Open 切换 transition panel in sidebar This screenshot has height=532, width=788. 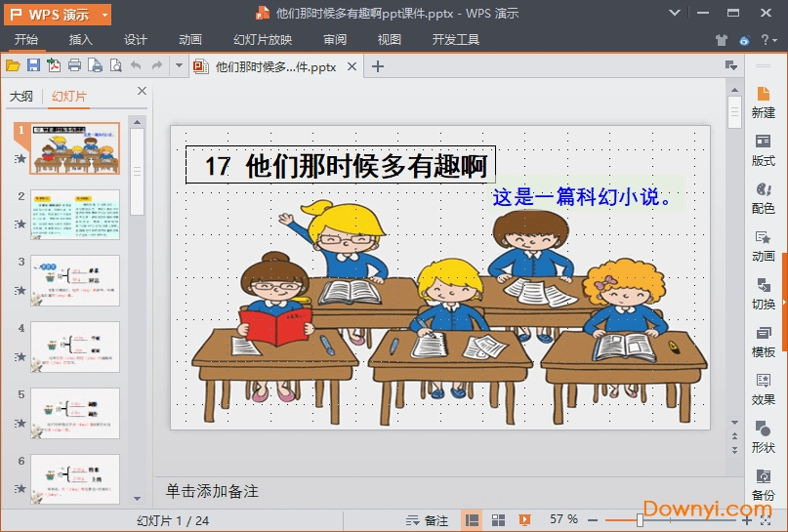pyautogui.click(x=763, y=294)
